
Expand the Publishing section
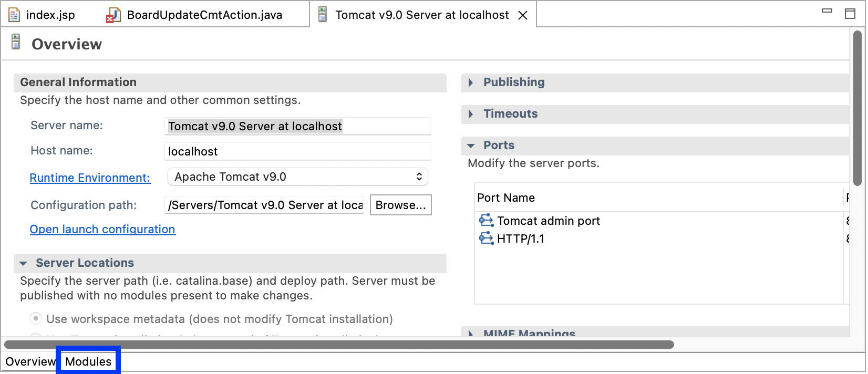click(471, 82)
